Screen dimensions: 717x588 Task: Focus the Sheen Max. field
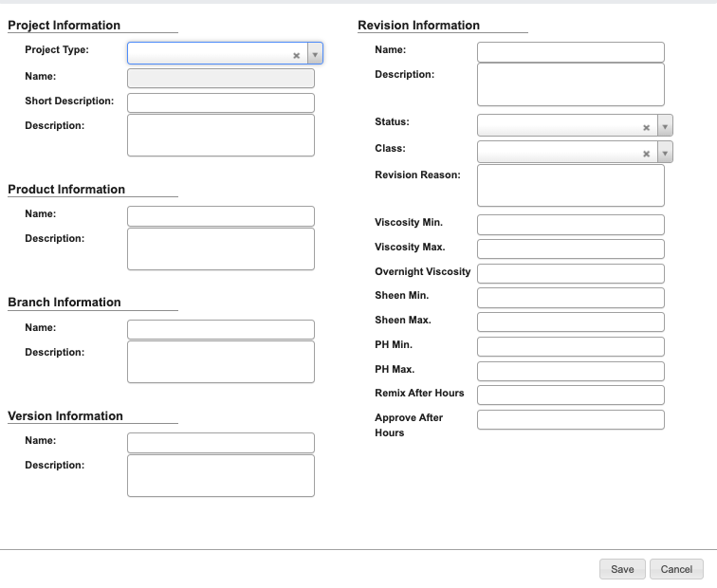point(571,322)
